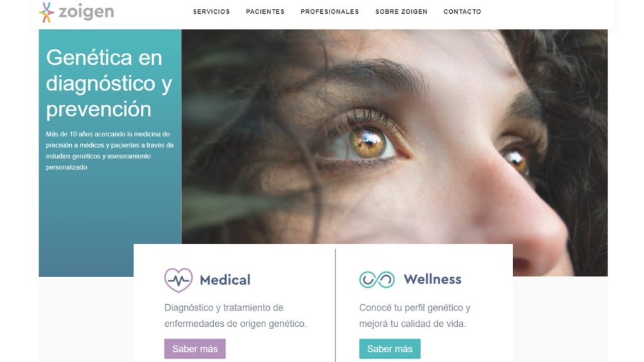Screen dimensions: 644x362
Task: Click teal Saber más button under Wellness
Action: coord(390,349)
